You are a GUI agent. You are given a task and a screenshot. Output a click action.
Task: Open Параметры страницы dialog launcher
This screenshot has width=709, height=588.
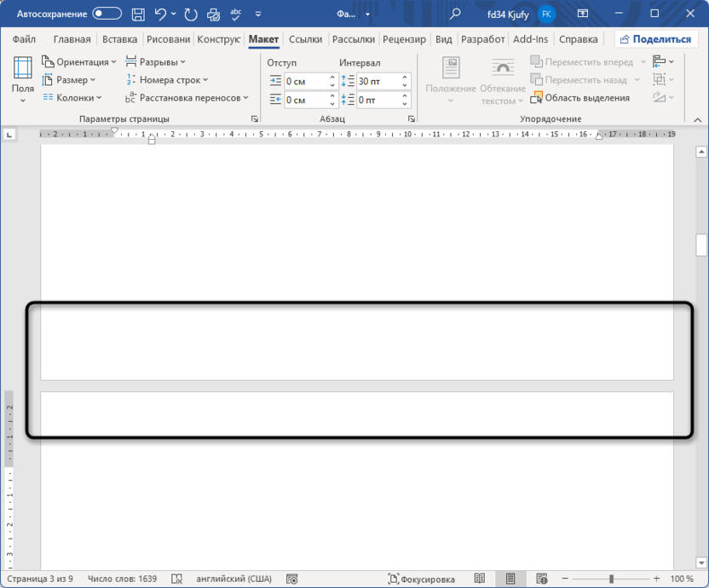pyautogui.click(x=255, y=119)
